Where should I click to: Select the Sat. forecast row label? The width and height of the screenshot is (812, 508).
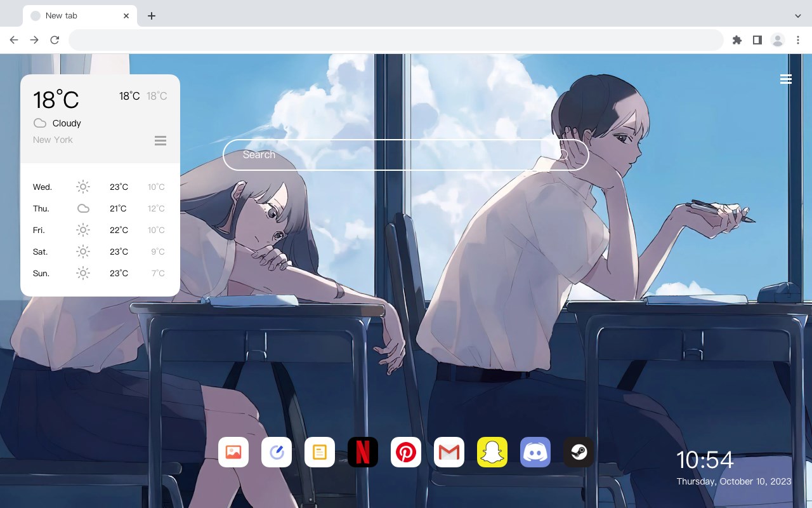[41, 251]
